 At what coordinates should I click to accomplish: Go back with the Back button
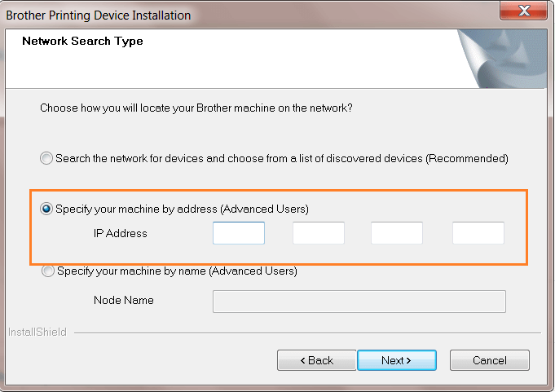click(x=316, y=360)
